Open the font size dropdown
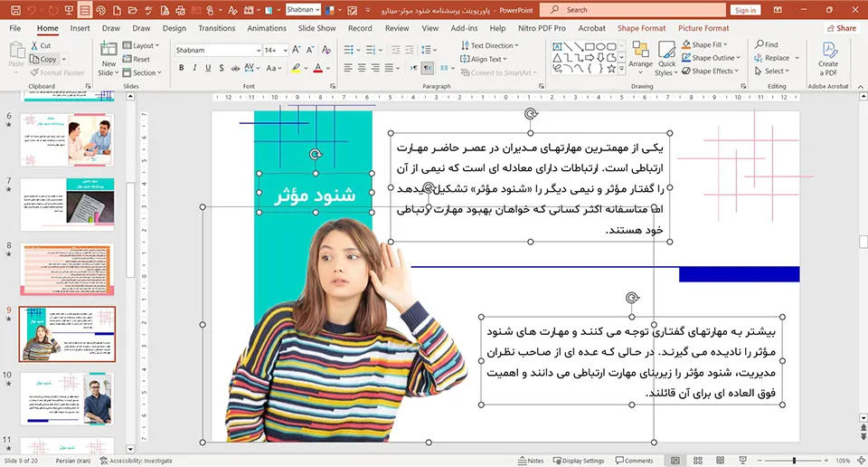 285,51
